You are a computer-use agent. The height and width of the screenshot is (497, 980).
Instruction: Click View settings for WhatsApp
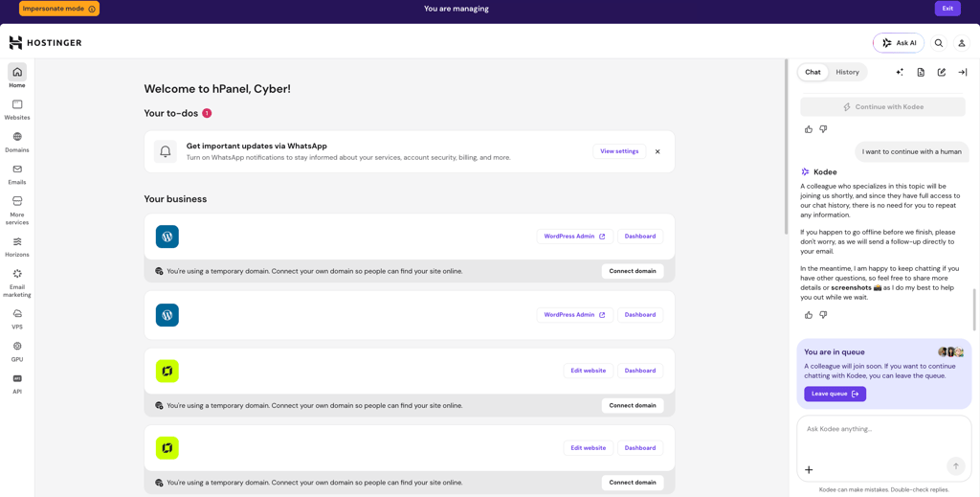click(x=619, y=151)
